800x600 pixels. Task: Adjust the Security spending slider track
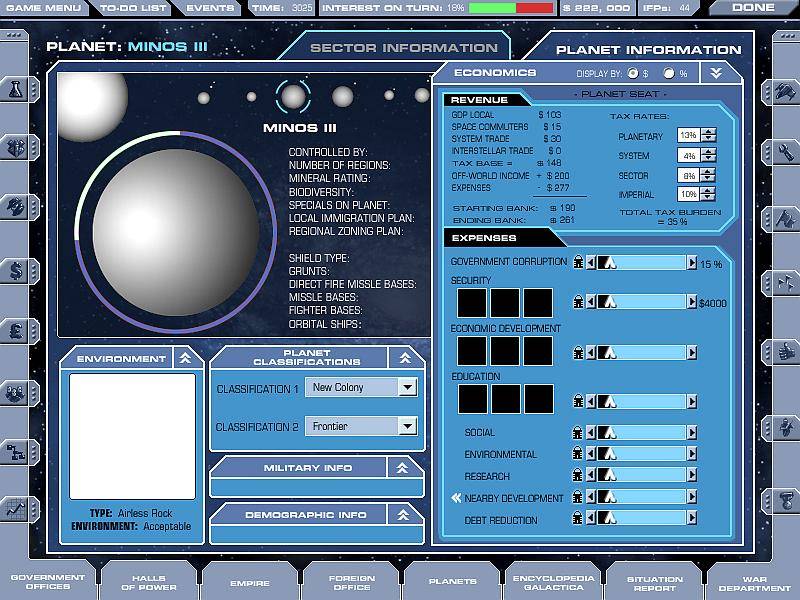pyautogui.click(x=641, y=302)
